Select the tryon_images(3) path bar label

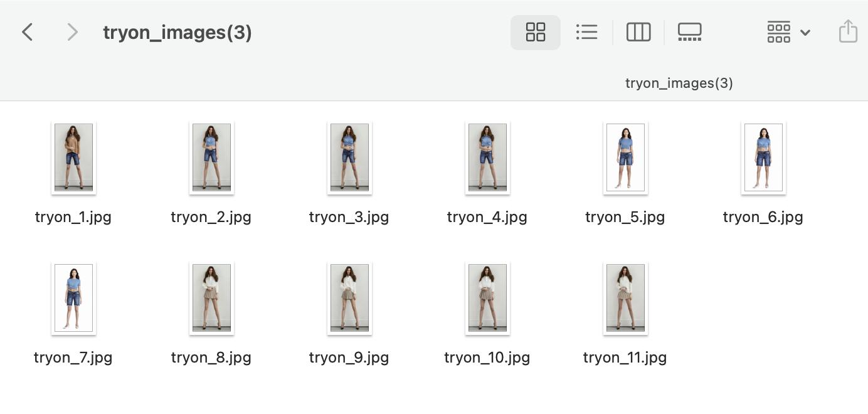click(679, 83)
